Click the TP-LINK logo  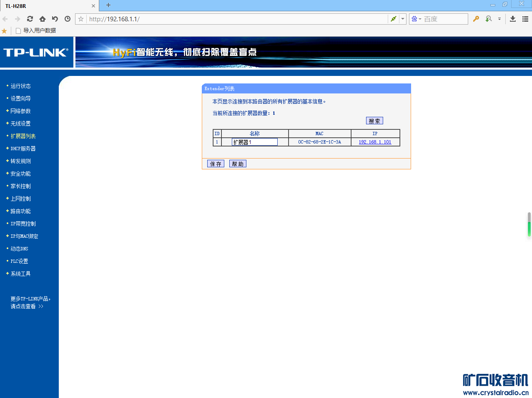click(x=36, y=52)
